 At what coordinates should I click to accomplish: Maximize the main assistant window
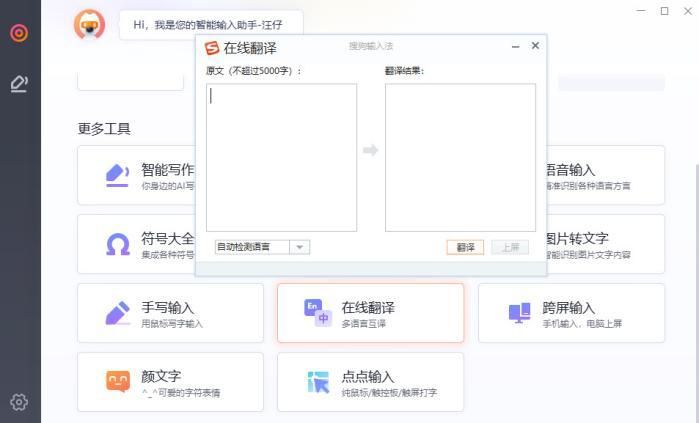664,11
